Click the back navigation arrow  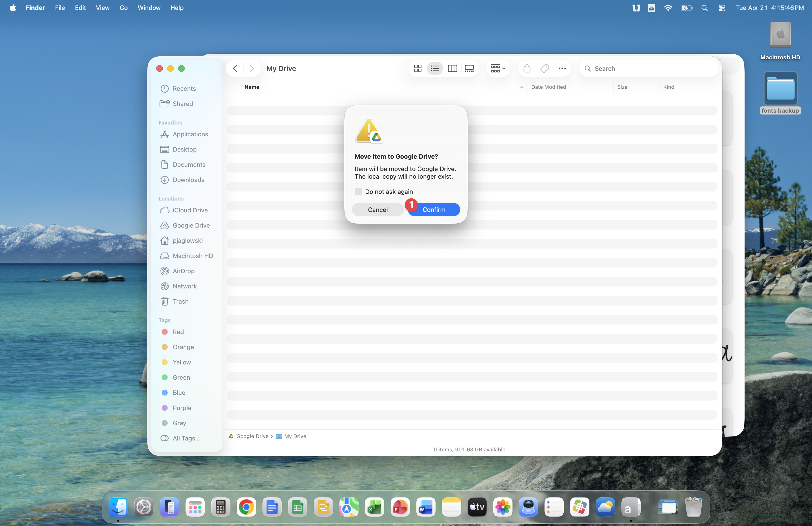(235, 69)
